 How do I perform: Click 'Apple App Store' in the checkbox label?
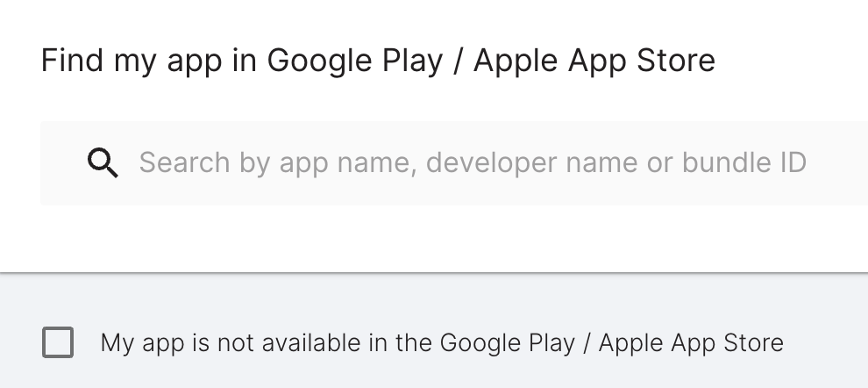[692, 343]
